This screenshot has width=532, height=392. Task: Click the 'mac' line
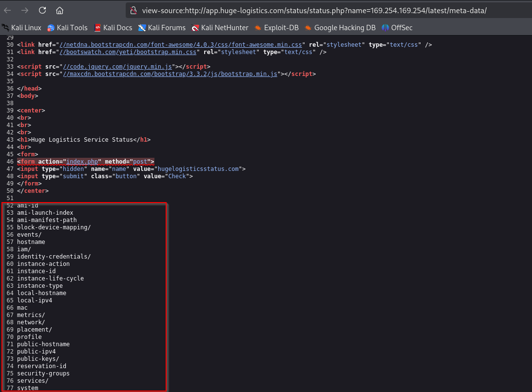[22, 308]
